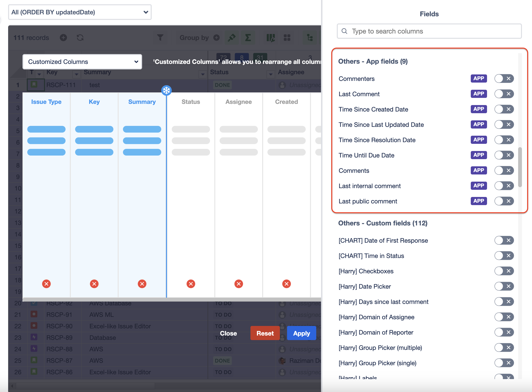Viewport: 532px width, 392px height.
Task: Open the filter funnel icon
Action: click(x=160, y=38)
